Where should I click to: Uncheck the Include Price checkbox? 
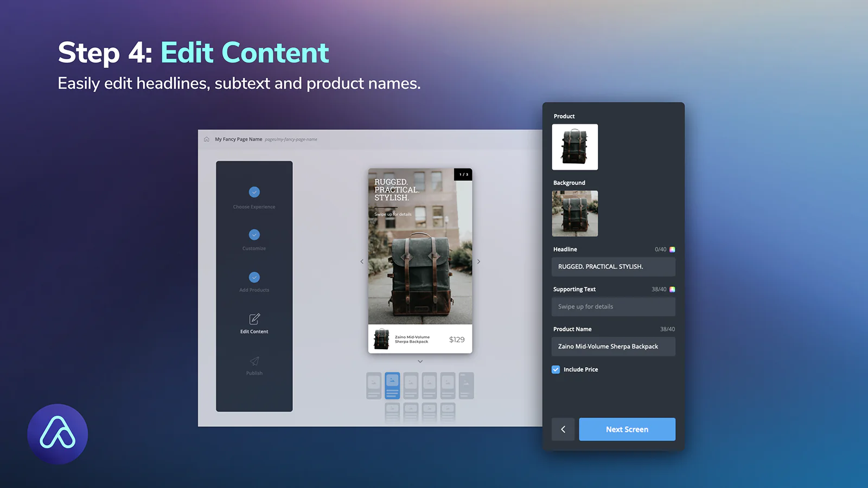[x=556, y=369]
